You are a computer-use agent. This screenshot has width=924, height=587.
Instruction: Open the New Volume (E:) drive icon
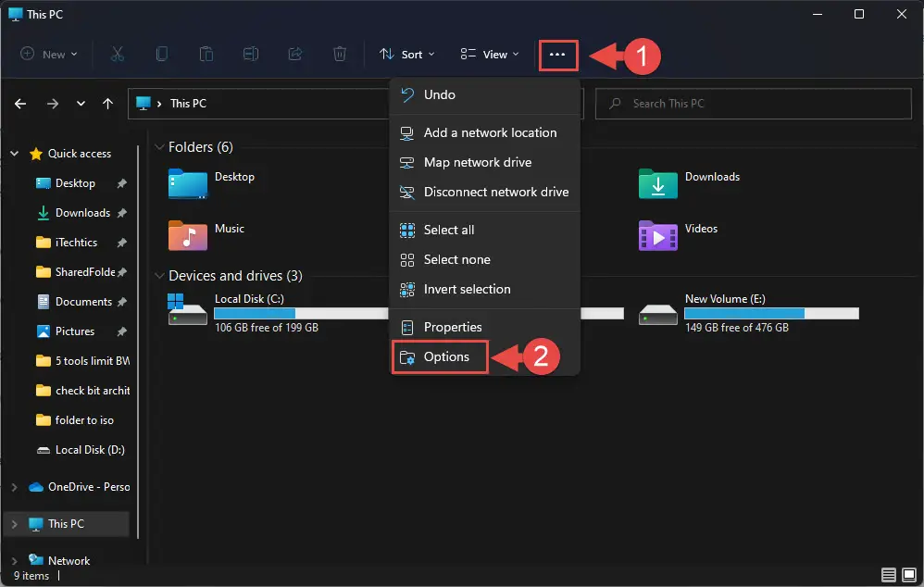pyautogui.click(x=657, y=314)
